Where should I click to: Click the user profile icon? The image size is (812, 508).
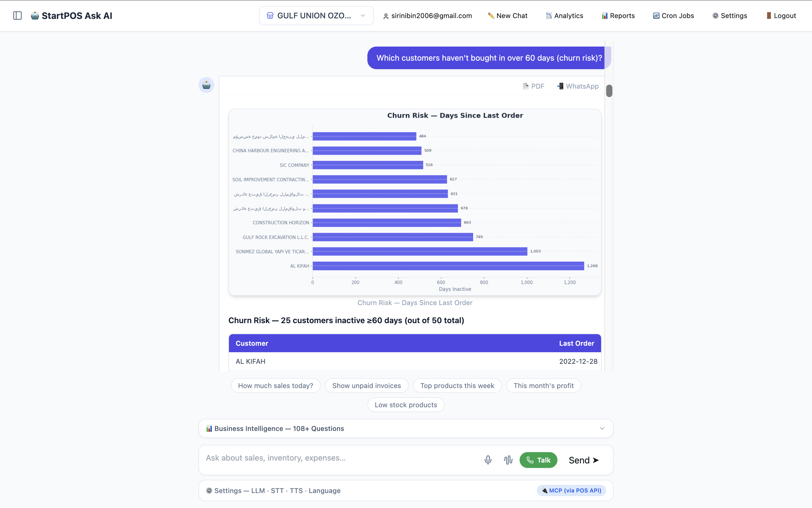coord(386,16)
